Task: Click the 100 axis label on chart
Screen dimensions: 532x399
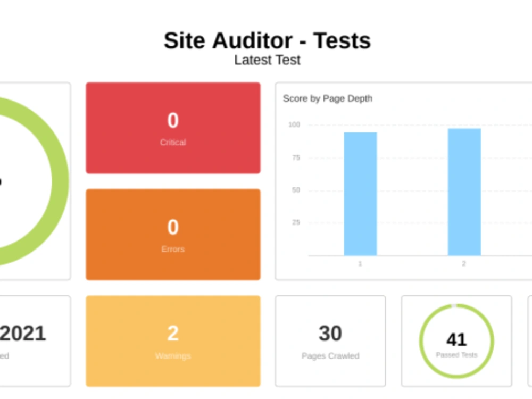Action: pyautogui.click(x=294, y=124)
